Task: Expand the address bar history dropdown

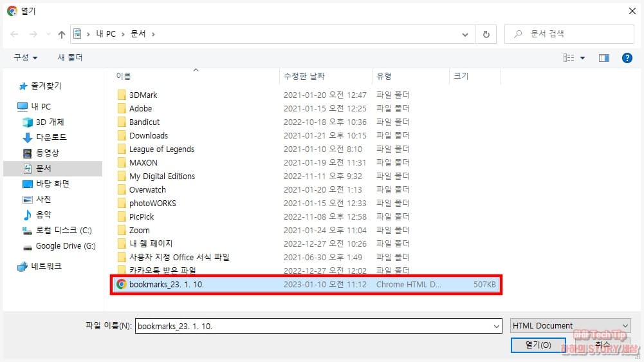Action: (465, 35)
